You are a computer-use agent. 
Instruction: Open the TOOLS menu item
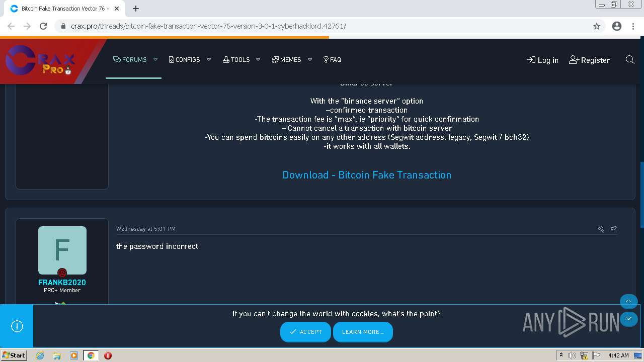point(236,59)
